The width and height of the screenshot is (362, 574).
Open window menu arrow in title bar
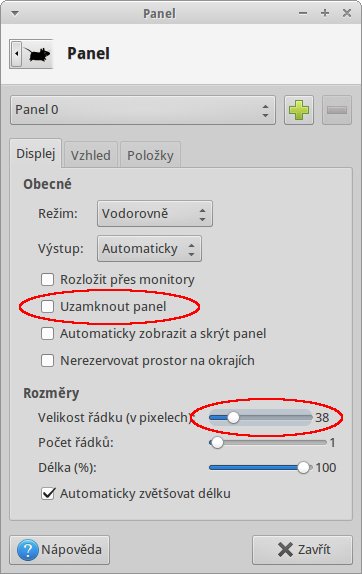coord(15,14)
